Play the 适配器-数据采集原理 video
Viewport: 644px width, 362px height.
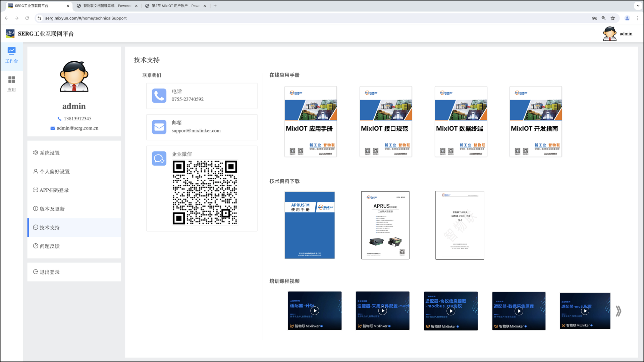click(519, 311)
